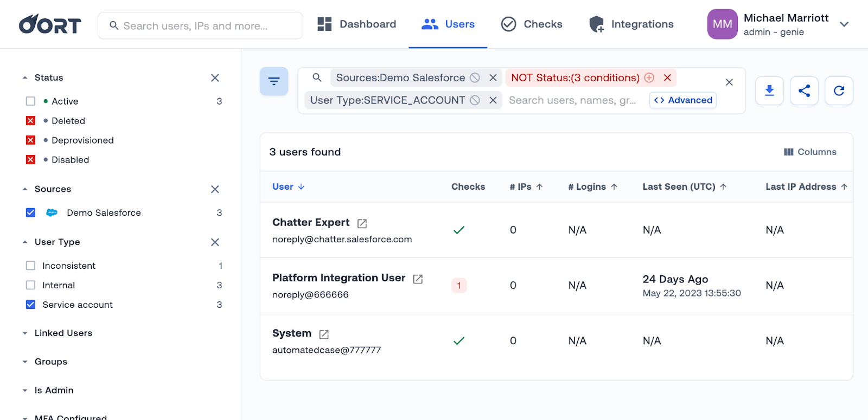Go to the Dashboard tab
This screenshot has width=868, height=420.
(357, 24)
